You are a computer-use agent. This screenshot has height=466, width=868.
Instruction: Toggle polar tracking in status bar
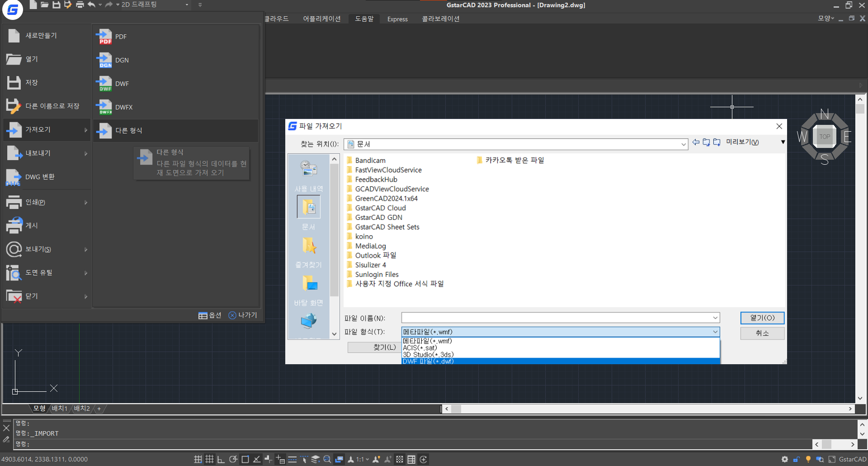click(x=233, y=459)
